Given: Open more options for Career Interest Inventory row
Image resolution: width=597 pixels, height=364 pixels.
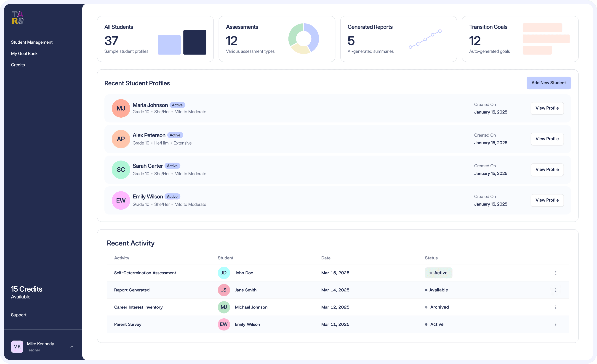Looking at the screenshot, I should point(556,307).
